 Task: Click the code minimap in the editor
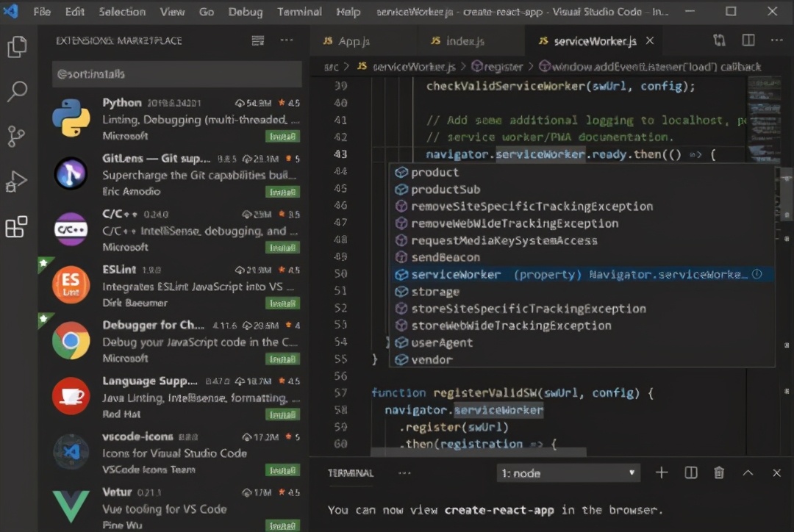tap(764, 121)
